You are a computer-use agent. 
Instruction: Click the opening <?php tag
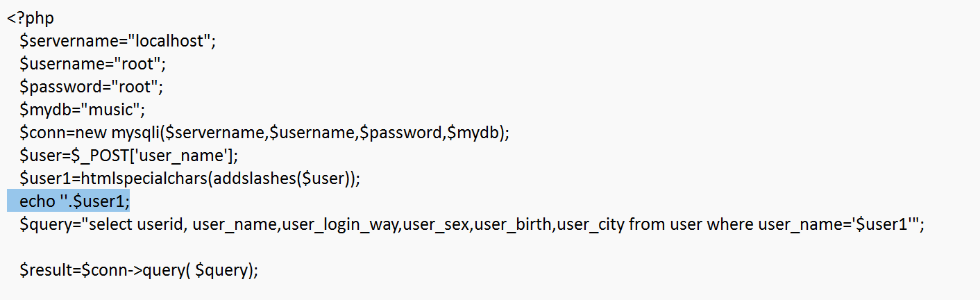point(31,18)
